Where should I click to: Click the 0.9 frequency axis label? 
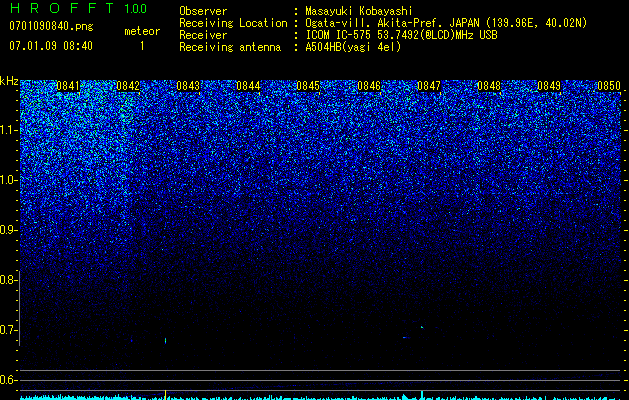tap(8, 230)
